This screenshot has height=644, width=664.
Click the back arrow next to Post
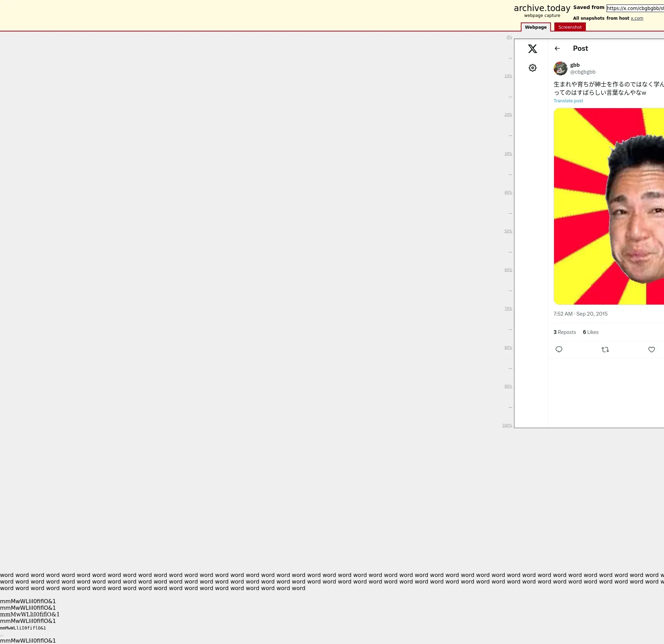click(x=557, y=48)
